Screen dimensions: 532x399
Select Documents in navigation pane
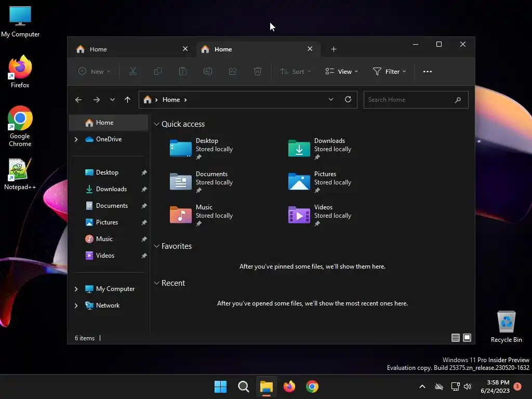point(109,206)
